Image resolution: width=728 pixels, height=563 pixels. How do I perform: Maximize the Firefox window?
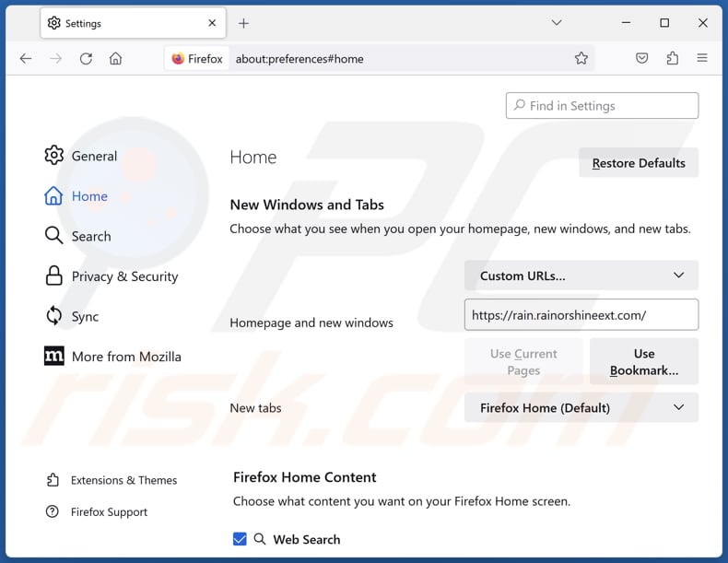coord(664,23)
